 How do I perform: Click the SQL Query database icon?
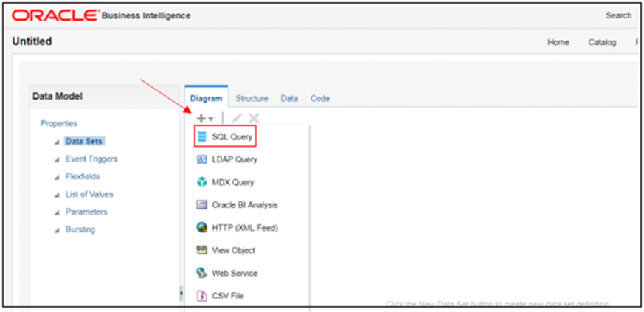click(202, 136)
